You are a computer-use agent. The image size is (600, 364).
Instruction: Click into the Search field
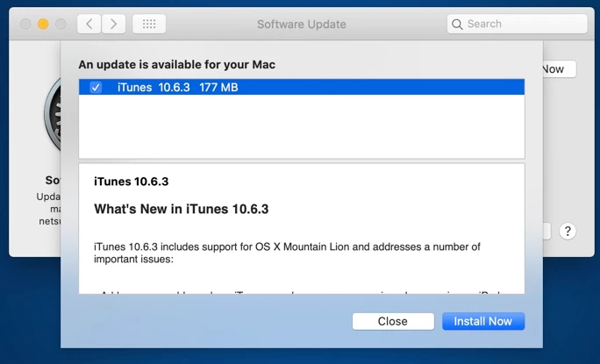click(517, 24)
